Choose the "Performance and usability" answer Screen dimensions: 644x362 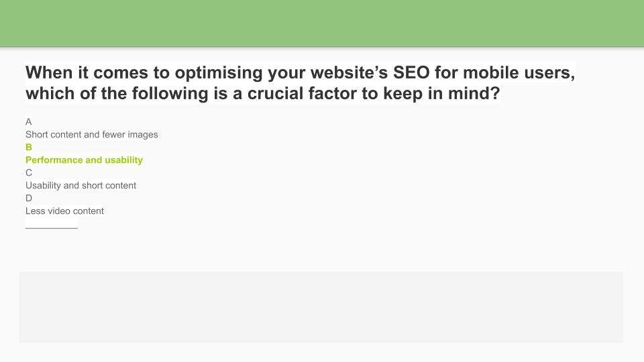click(84, 160)
